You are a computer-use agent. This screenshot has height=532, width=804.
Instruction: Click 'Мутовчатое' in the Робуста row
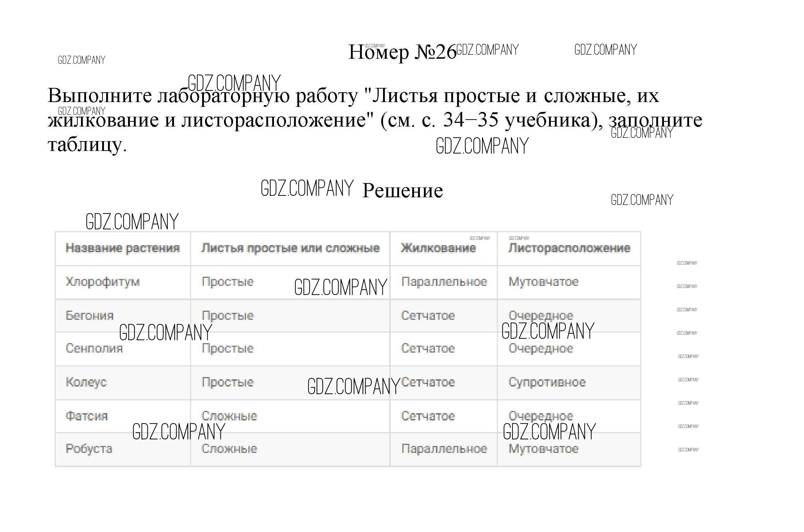coord(543,448)
